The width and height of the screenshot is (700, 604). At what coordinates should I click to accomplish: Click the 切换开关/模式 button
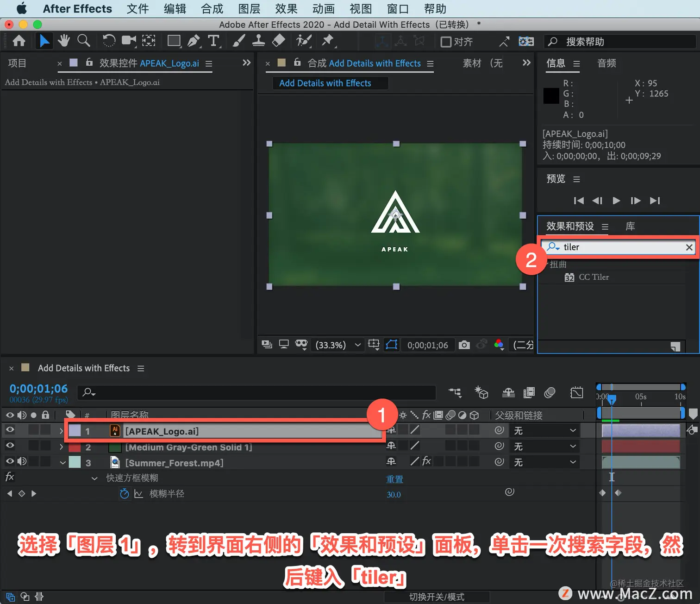437,597
